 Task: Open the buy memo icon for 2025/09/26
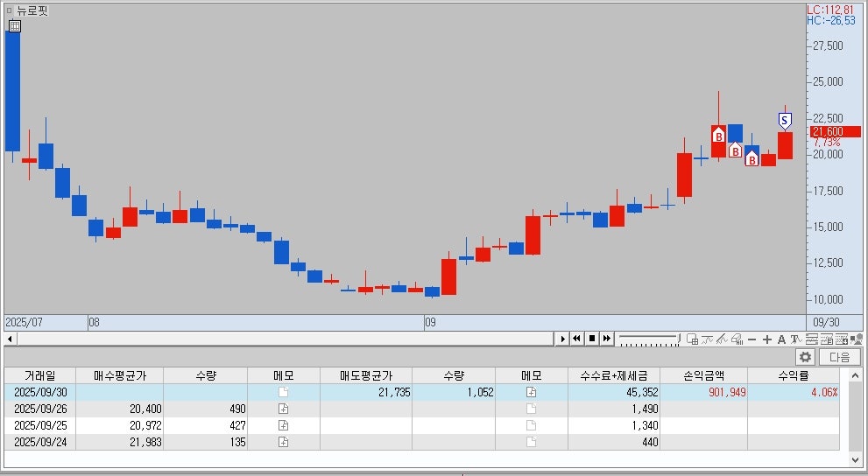pyautogui.click(x=283, y=409)
